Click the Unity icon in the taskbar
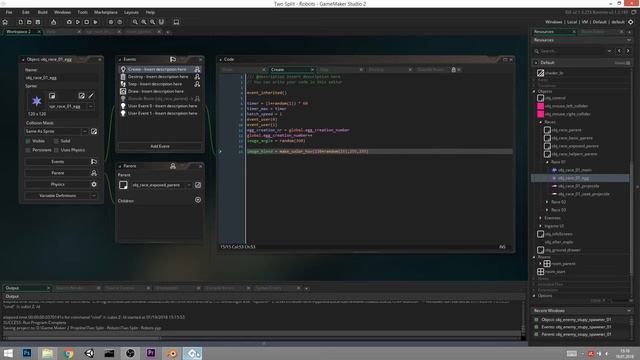This screenshot has height=360, width=640. (x=89, y=353)
